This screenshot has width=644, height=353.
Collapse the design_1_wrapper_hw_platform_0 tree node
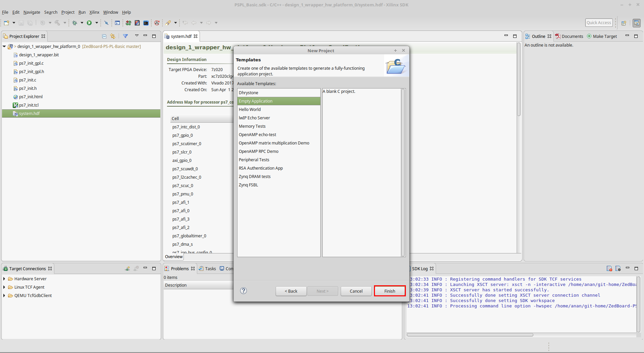pos(4,47)
